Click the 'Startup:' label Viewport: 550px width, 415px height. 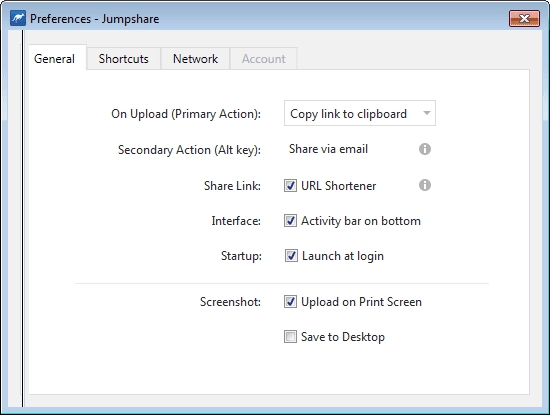[x=241, y=256]
